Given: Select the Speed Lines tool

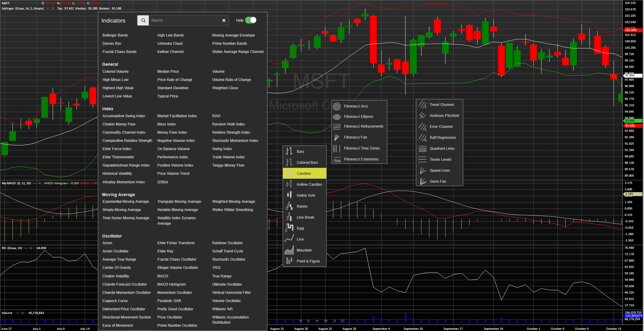Looking at the screenshot, I should click(x=439, y=171).
